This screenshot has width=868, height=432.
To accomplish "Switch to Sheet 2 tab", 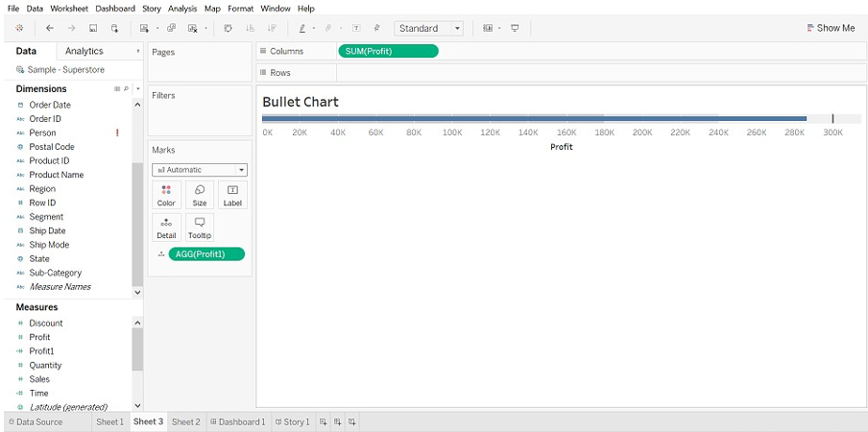I will (186, 422).
